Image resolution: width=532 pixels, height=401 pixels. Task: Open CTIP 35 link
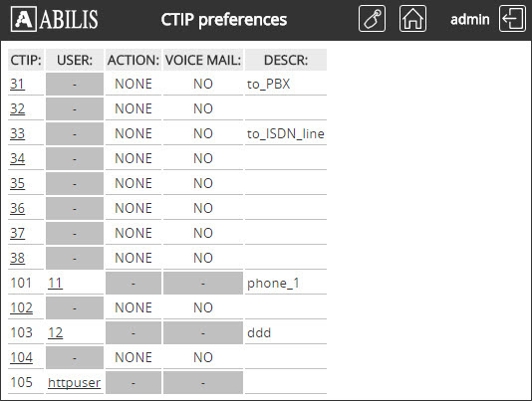click(x=17, y=183)
